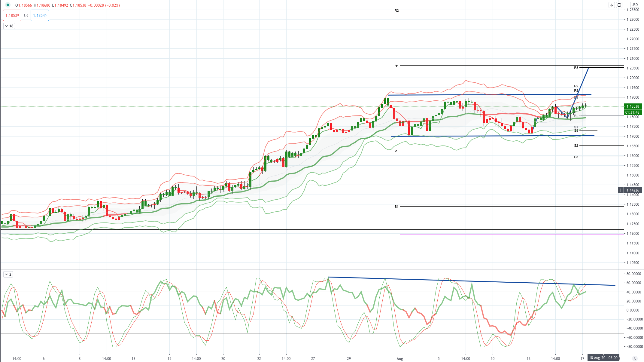The image size is (644, 362).
Task: Click the Aug marker on the time axis
Action: pyautogui.click(x=400, y=358)
